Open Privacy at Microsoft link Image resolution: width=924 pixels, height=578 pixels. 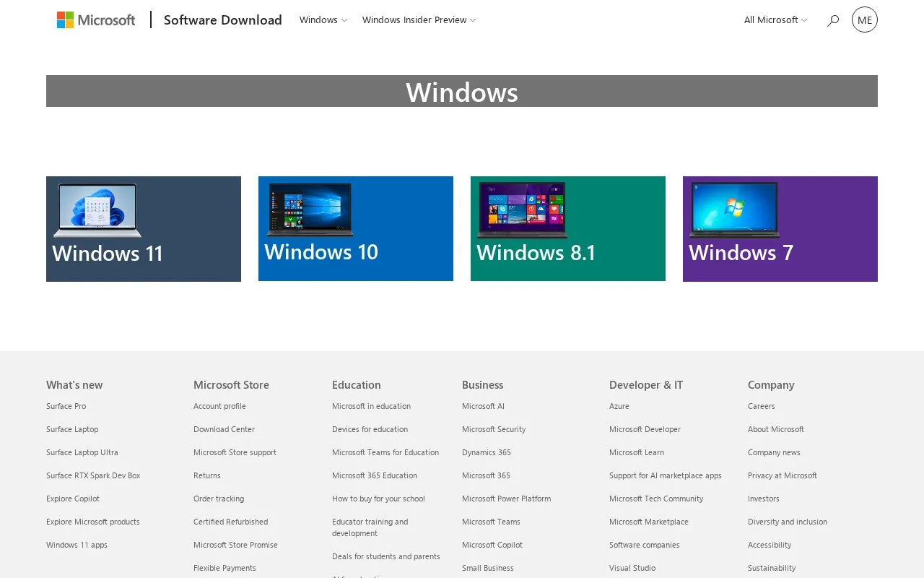click(783, 475)
